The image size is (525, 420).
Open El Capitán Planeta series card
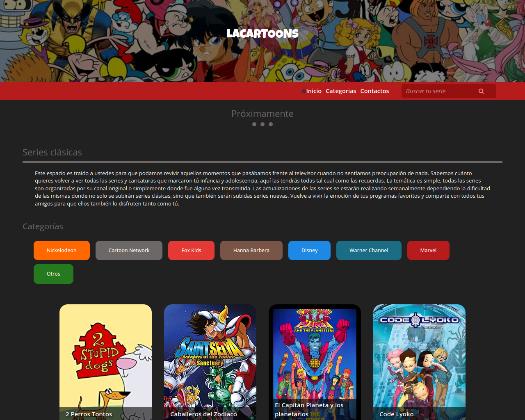pyautogui.click(x=315, y=362)
